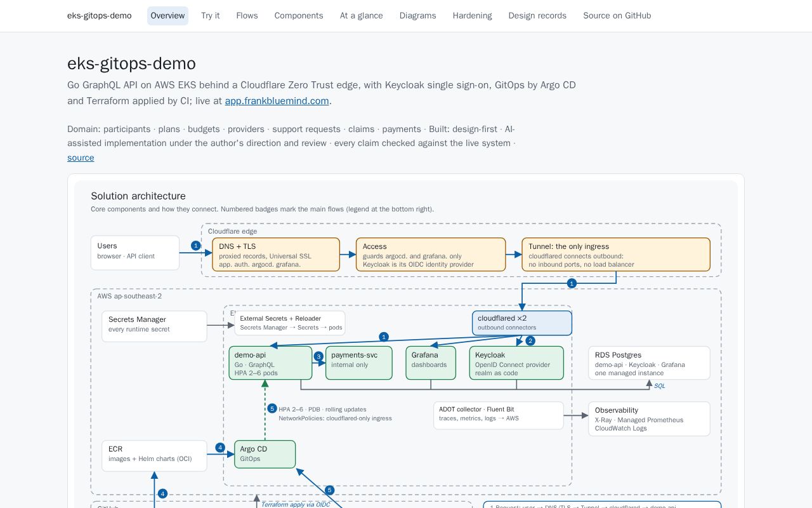Click the Secrets Manager node
Screen dimensions: 812x508
pyautogui.click(x=154, y=326)
